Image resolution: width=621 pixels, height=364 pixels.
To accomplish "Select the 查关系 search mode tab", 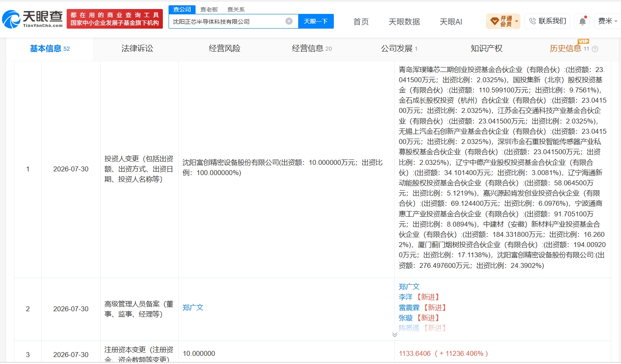I will [x=236, y=9].
